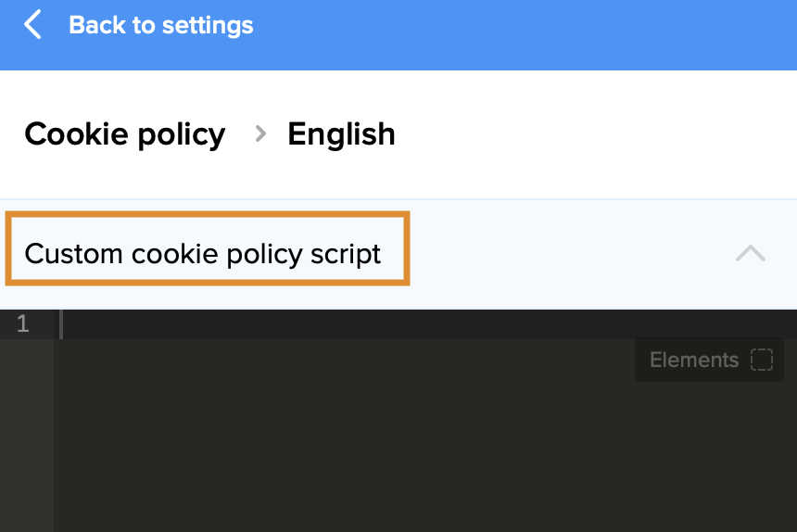Click the word 'policy' in the breadcrumb
The image size is (797, 532).
point(180,134)
